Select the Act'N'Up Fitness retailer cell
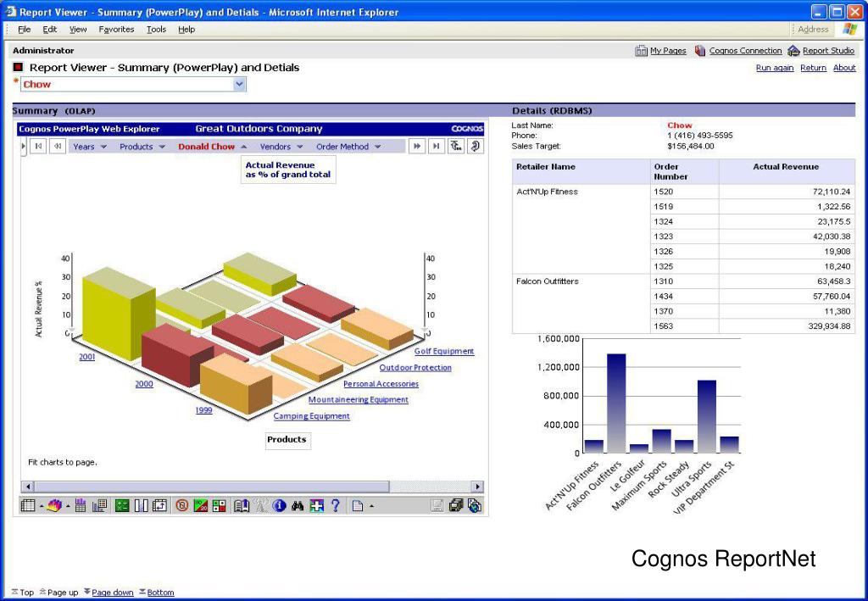The width and height of the screenshot is (868, 601). (581, 229)
